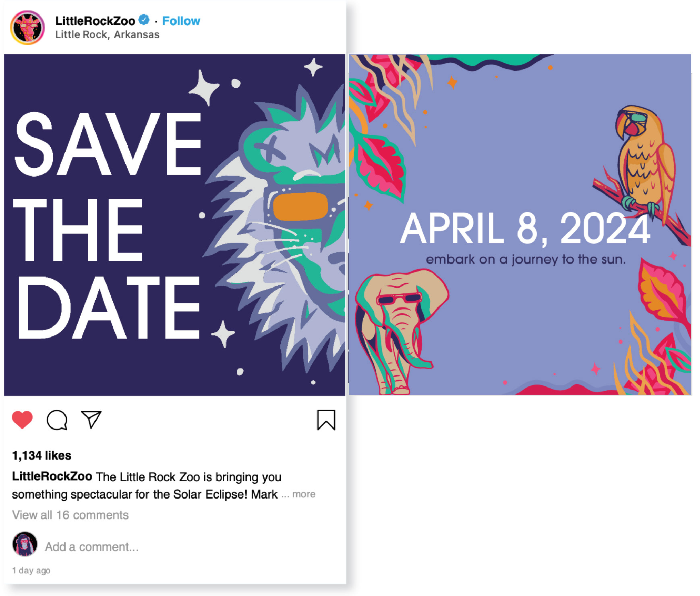The height and width of the screenshot is (596, 700).
Task: Open Little Rock, Arkansas location
Action: [107, 35]
